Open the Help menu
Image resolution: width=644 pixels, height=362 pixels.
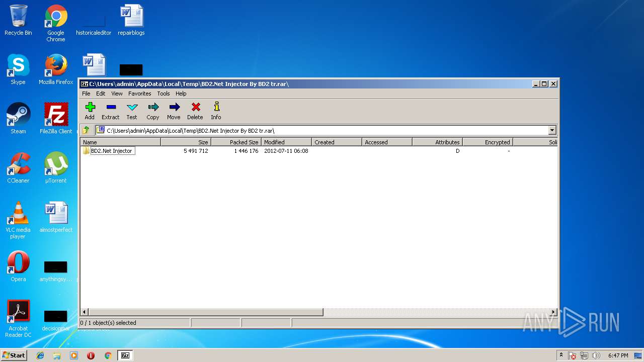coord(181,94)
